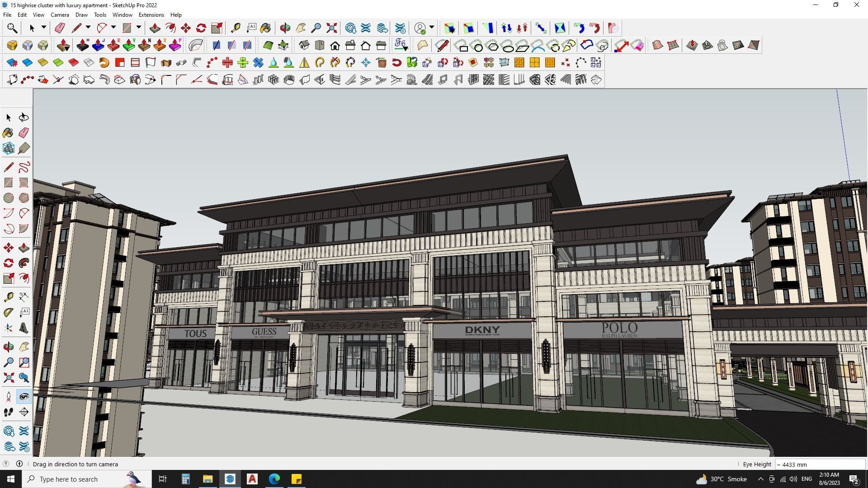Image resolution: width=868 pixels, height=488 pixels.
Task: Open the File menu
Action: (x=7, y=15)
